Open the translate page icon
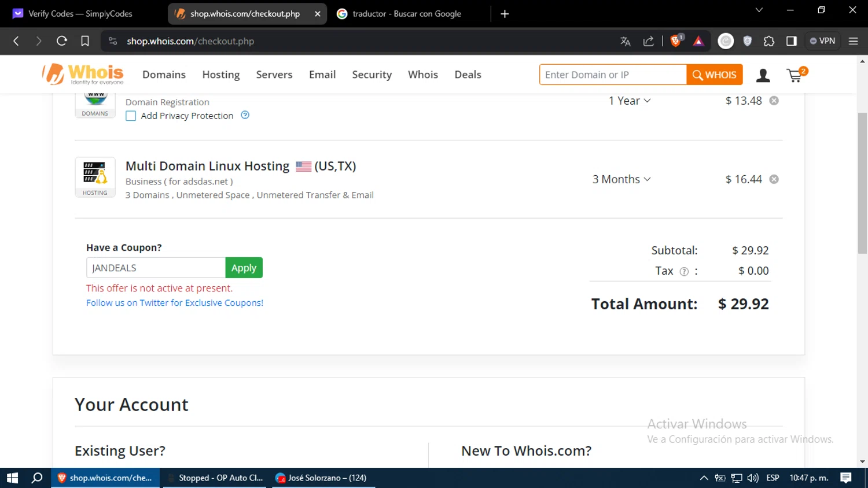The height and width of the screenshot is (488, 868). [x=626, y=41]
